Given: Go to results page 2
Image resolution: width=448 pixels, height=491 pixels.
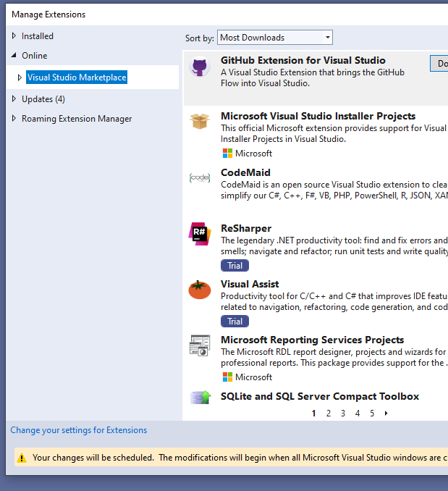Looking at the screenshot, I should coord(329,414).
